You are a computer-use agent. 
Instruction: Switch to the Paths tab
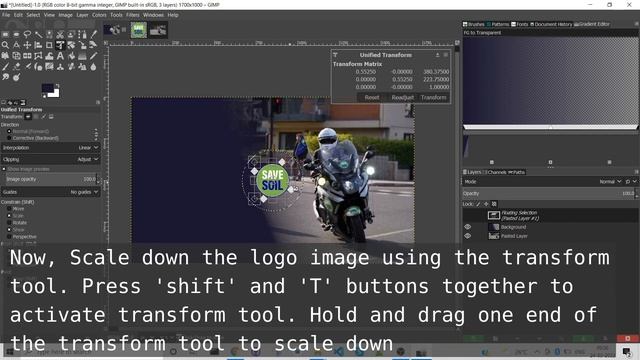click(x=517, y=172)
